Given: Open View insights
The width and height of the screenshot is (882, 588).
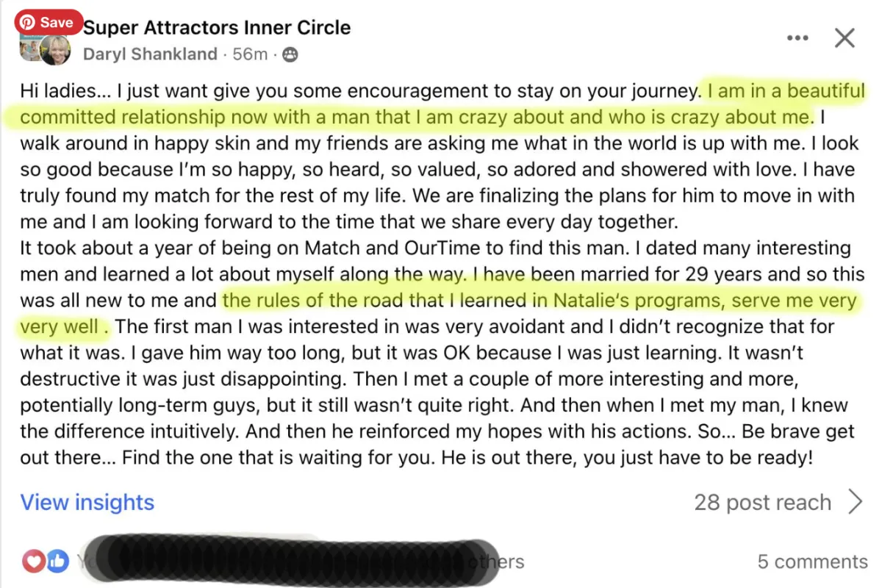Looking at the screenshot, I should pyautogui.click(x=87, y=502).
